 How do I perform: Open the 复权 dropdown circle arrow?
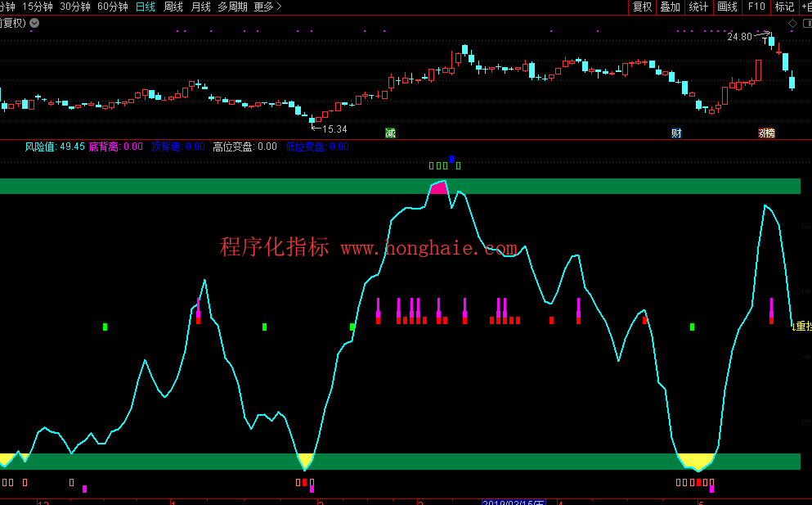pos(34,23)
